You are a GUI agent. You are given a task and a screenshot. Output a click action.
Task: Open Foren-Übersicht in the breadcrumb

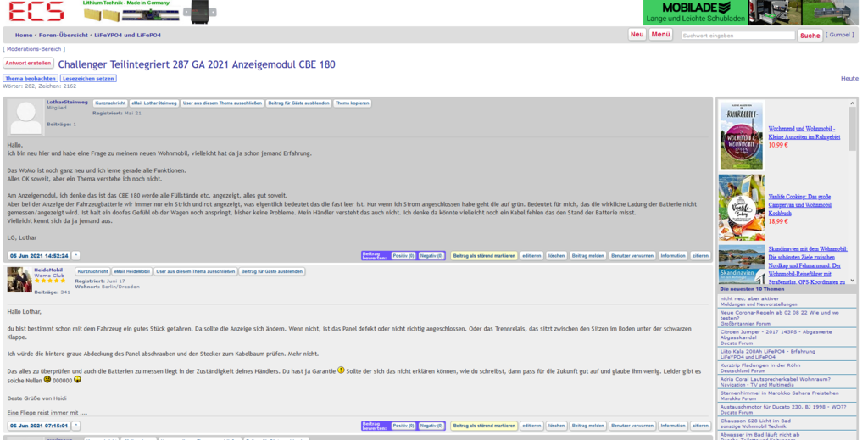[x=63, y=35]
